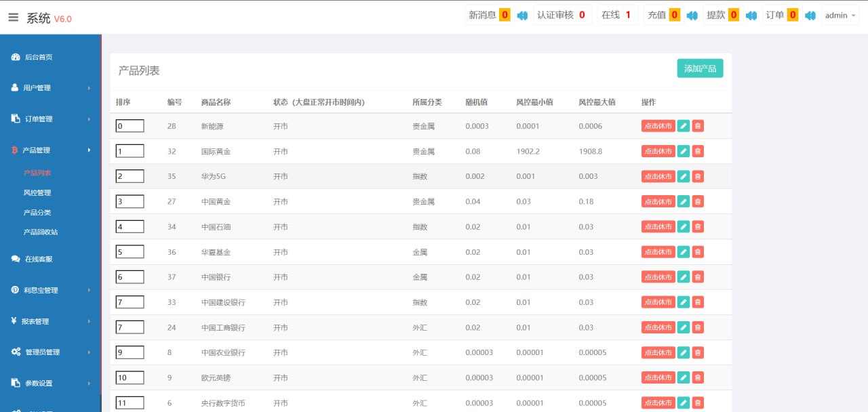Expand the 订单管理 sidebar menu
868x412 pixels.
tap(50, 119)
